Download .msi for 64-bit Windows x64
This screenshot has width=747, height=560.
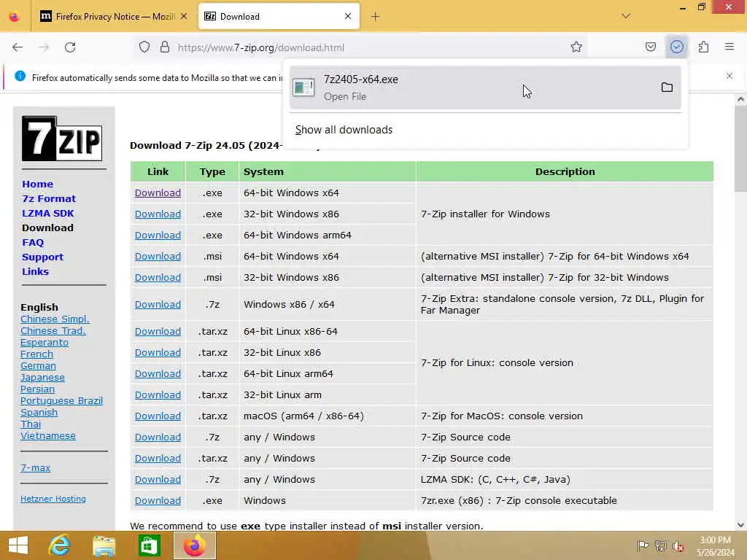[x=158, y=256]
